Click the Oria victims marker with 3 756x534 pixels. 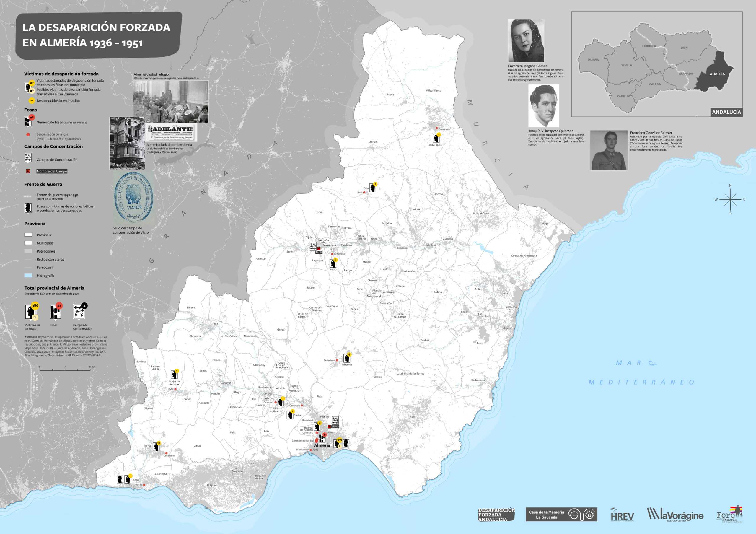372,188
